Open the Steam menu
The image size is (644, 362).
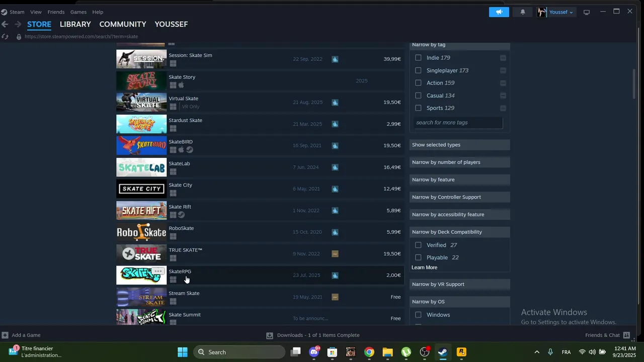coord(17,12)
